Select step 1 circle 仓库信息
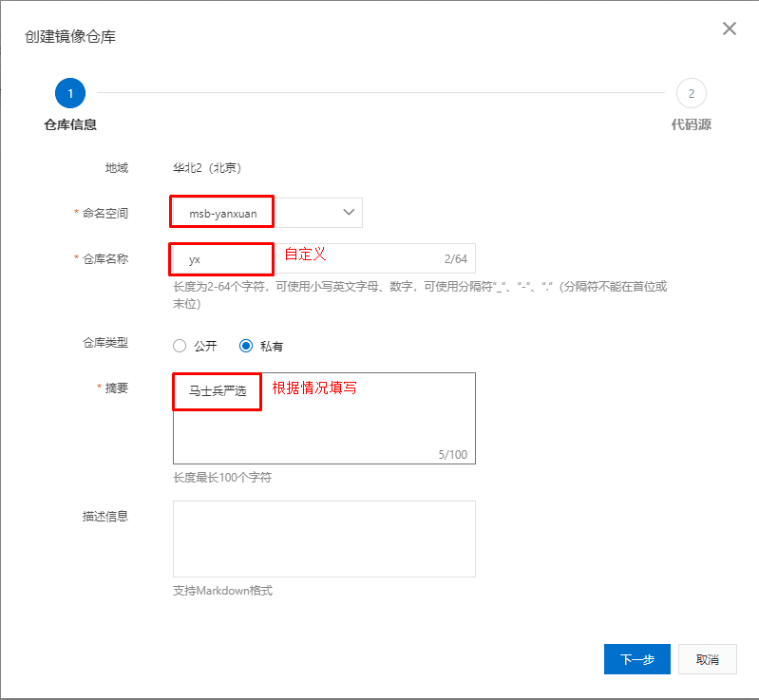 [x=70, y=93]
